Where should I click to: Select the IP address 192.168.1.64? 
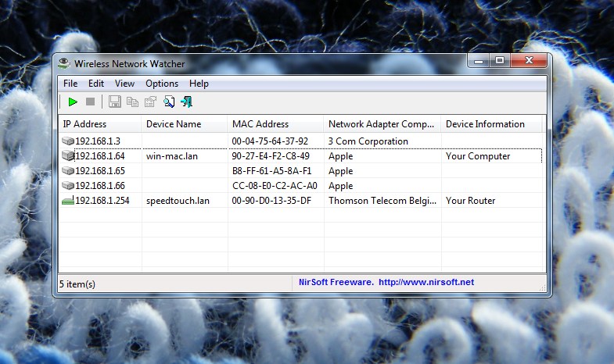click(100, 156)
